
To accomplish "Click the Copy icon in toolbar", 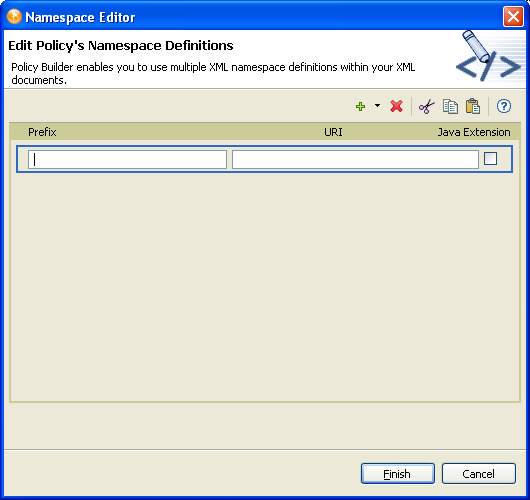I will [x=450, y=106].
